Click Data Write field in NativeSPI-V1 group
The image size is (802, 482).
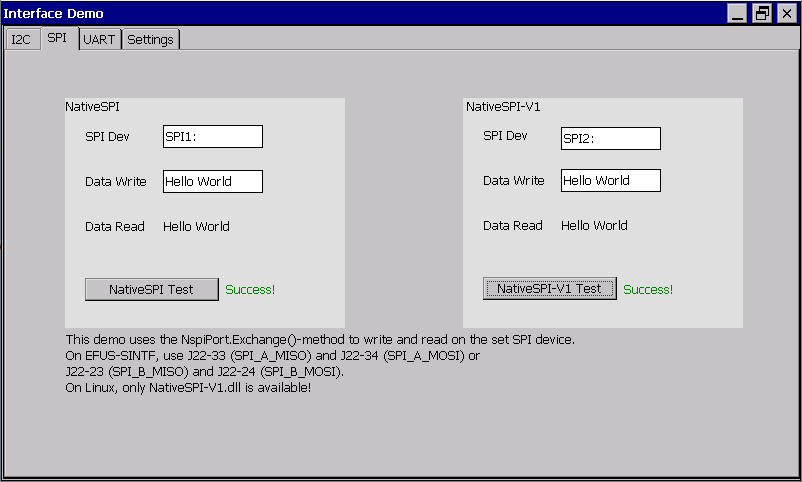point(611,181)
